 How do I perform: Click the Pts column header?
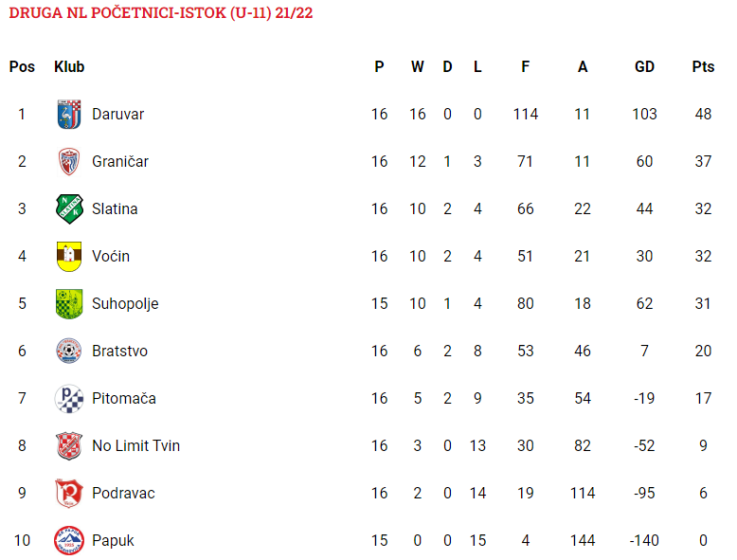point(703,66)
